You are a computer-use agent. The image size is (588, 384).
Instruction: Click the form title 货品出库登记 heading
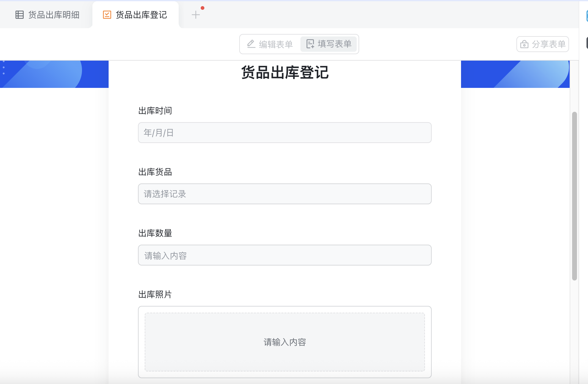click(x=285, y=73)
